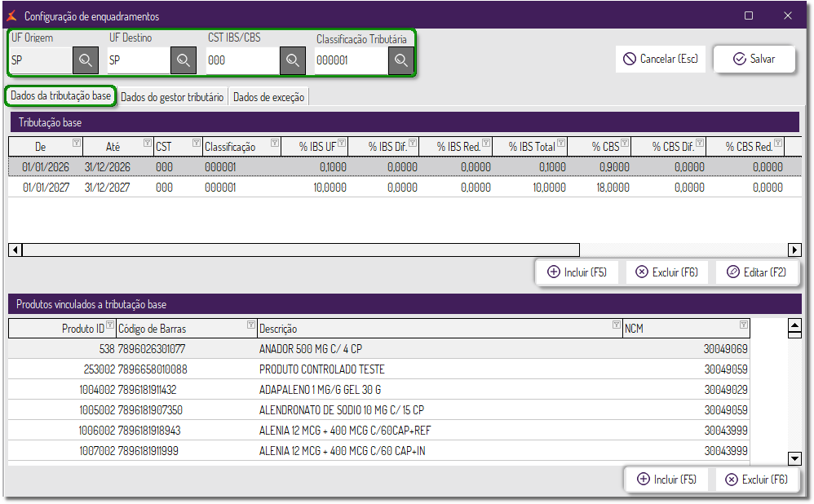This screenshot has height=504, width=814.
Task: Filter the Até column
Action: point(148,143)
